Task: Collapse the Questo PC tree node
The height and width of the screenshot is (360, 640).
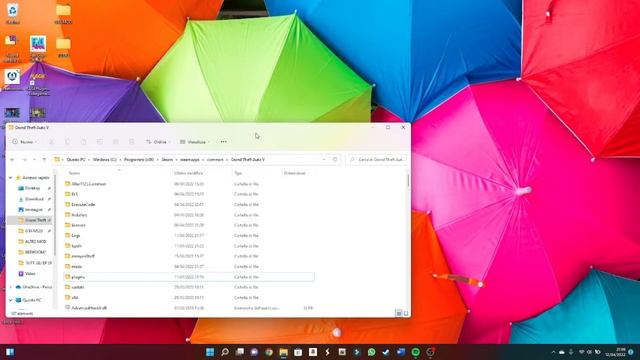Action: (11, 300)
